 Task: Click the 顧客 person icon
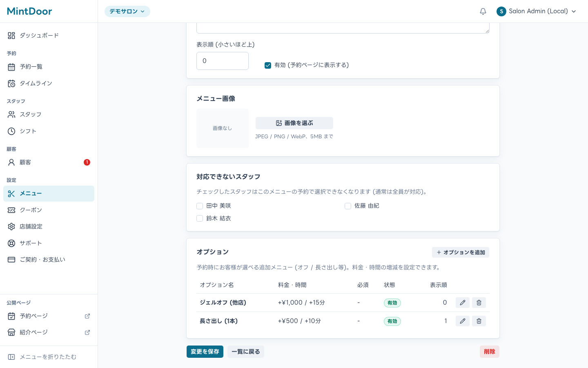click(11, 162)
